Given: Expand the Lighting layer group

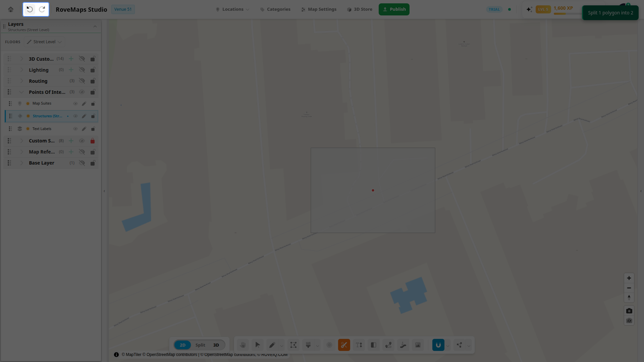Looking at the screenshot, I should click(21, 70).
